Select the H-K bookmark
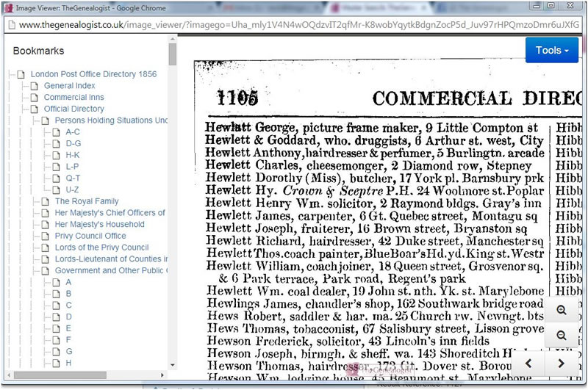 (72, 155)
